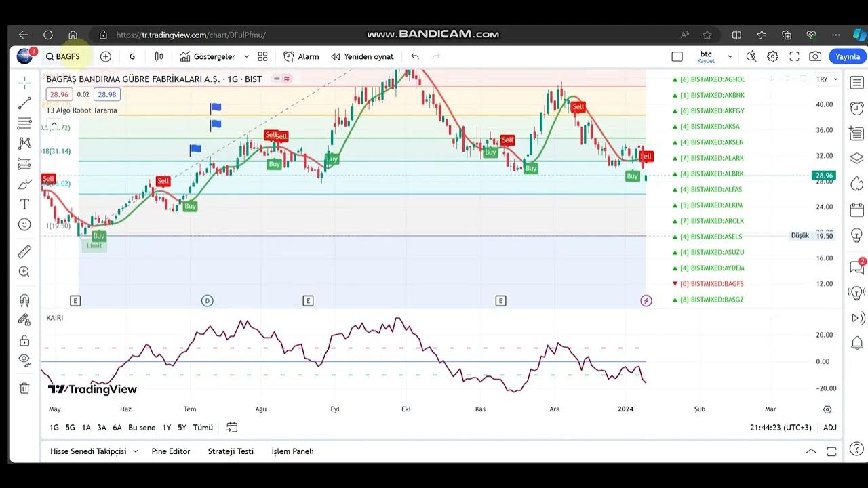The height and width of the screenshot is (488, 868).
Task: Hide all drawings with eye icon
Action: tap(24, 360)
